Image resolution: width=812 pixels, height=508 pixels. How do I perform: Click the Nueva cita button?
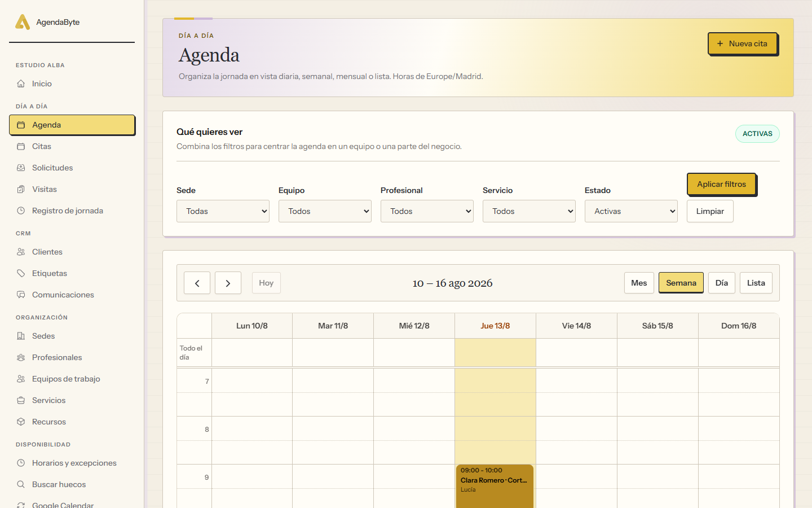point(743,43)
